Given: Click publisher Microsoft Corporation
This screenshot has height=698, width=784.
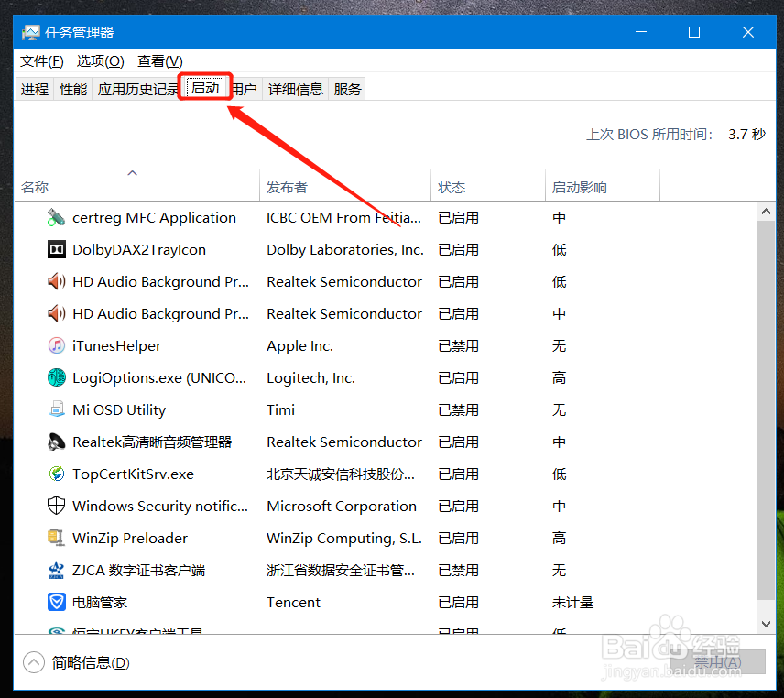Looking at the screenshot, I should (342, 506).
